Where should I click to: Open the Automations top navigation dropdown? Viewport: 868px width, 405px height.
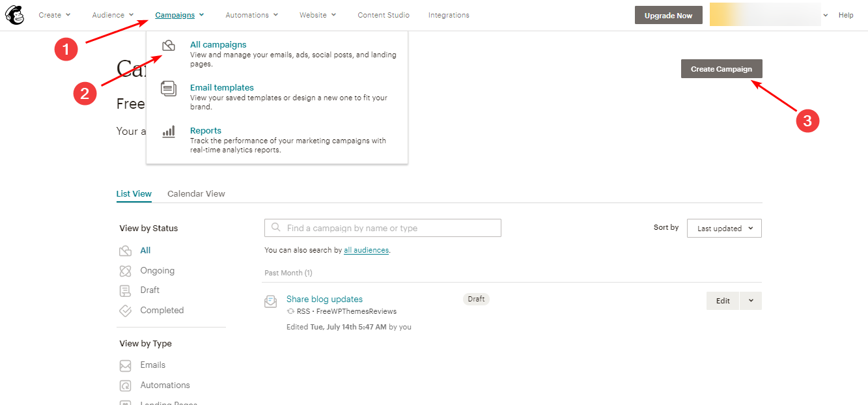pos(251,15)
